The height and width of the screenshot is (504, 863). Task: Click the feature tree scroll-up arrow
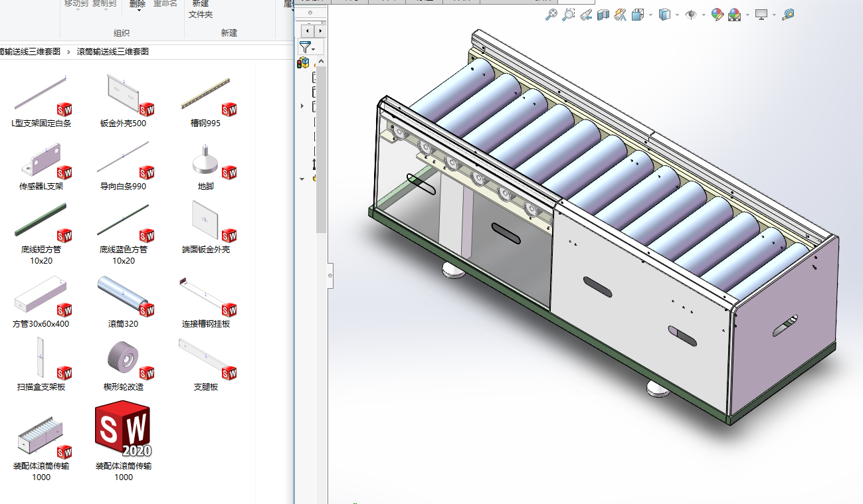321,62
